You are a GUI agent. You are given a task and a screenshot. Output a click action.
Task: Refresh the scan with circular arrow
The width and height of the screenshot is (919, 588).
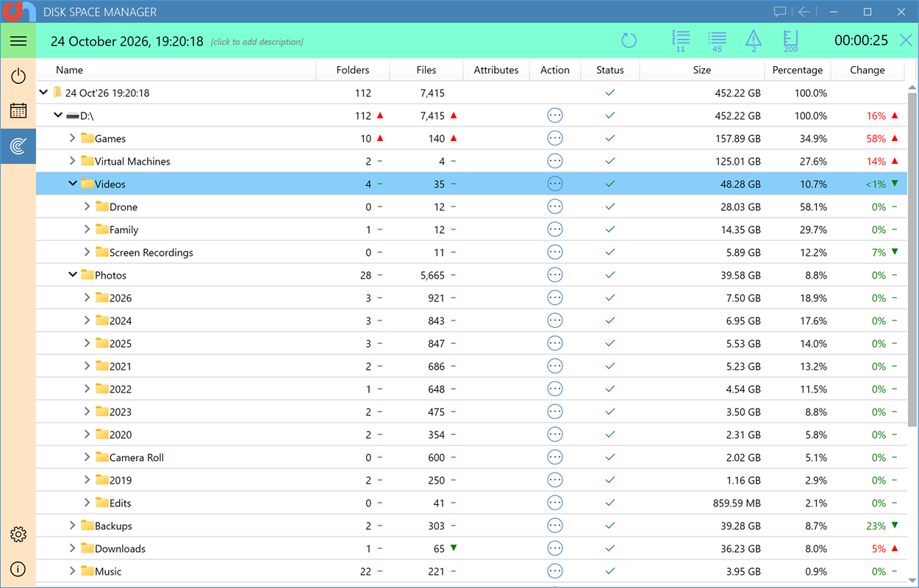tap(629, 40)
